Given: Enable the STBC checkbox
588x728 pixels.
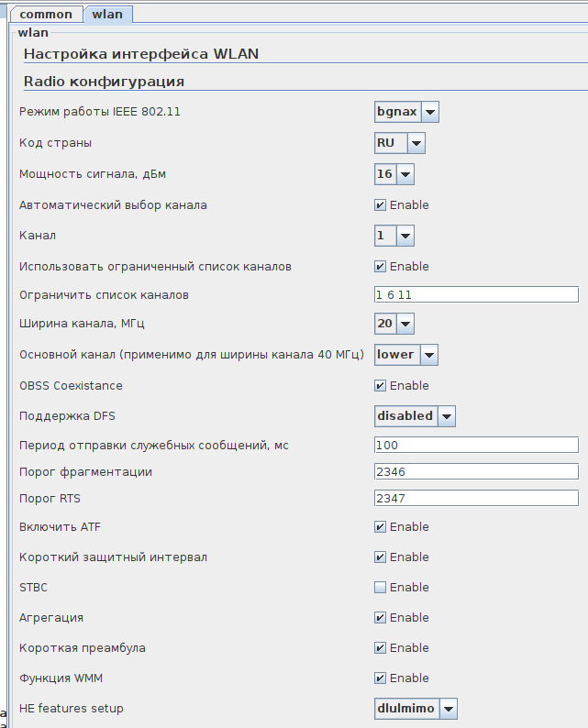Looking at the screenshot, I should point(380,588).
